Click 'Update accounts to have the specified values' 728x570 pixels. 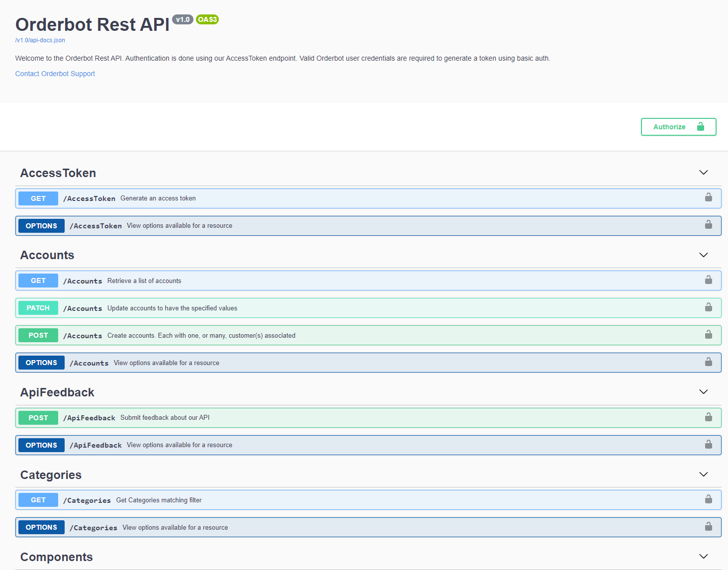pos(173,308)
